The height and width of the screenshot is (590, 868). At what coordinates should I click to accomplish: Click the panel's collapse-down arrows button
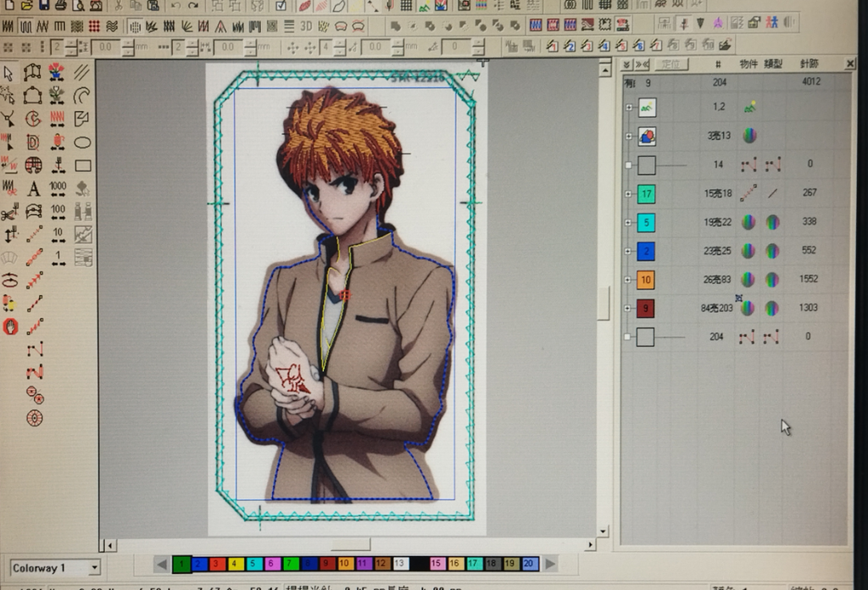tap(626, 64)
